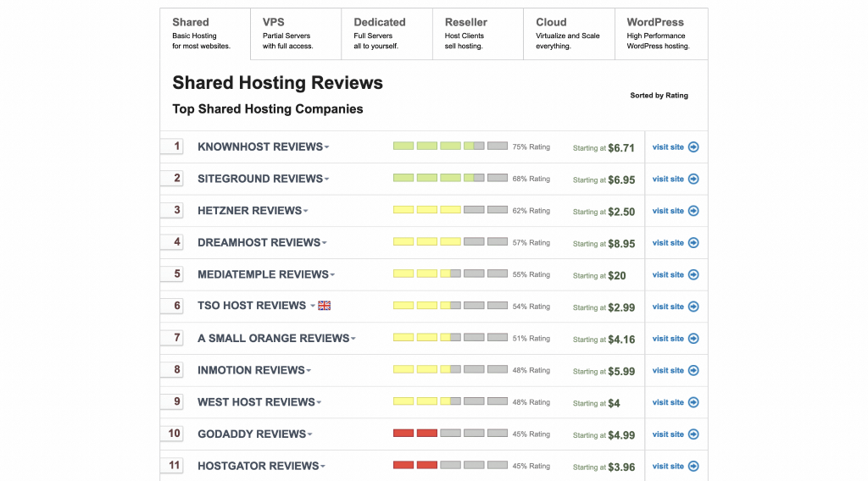Select the WordPress hosting tab
Image resolution: width=868 pixels, height=481 pixels.
(x=660, y=34)
